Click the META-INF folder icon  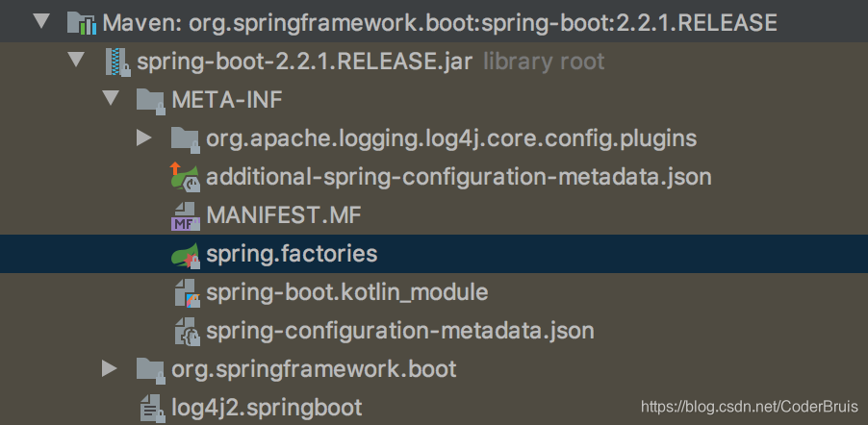coord(151,101)
